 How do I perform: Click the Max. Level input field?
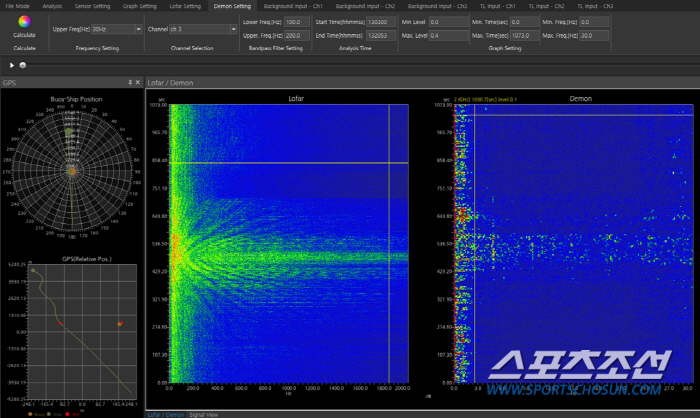click(448, 35)
